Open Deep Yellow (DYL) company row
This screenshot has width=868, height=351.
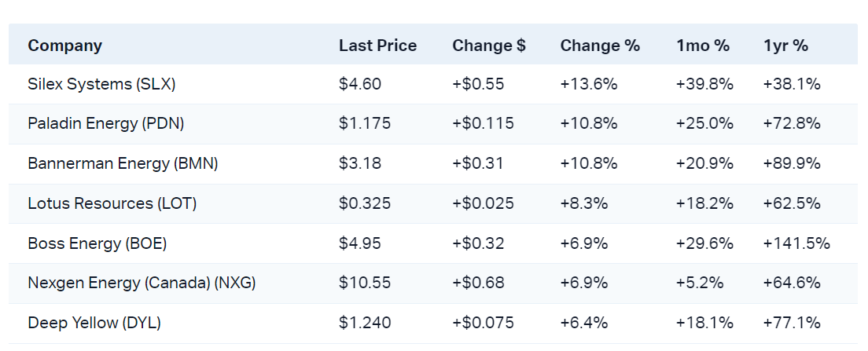[94, 323]
